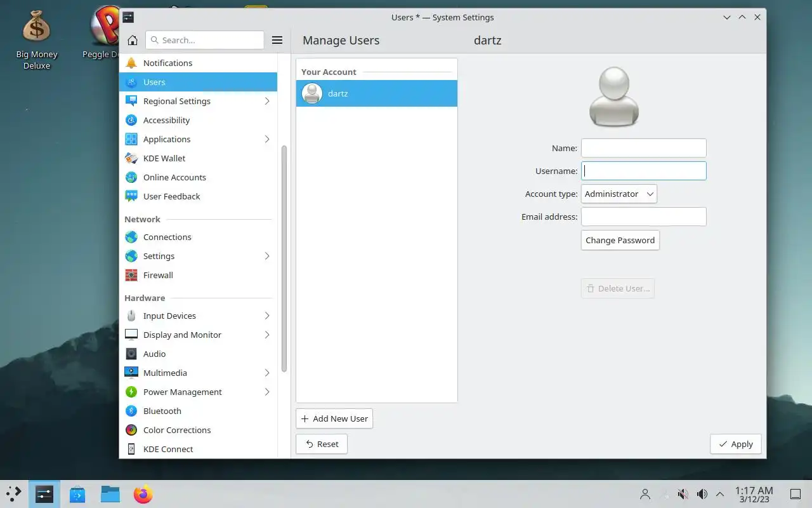Screen dimensions: 812x508
Task: Open the Applications category
Action: [x=198, y=139]
